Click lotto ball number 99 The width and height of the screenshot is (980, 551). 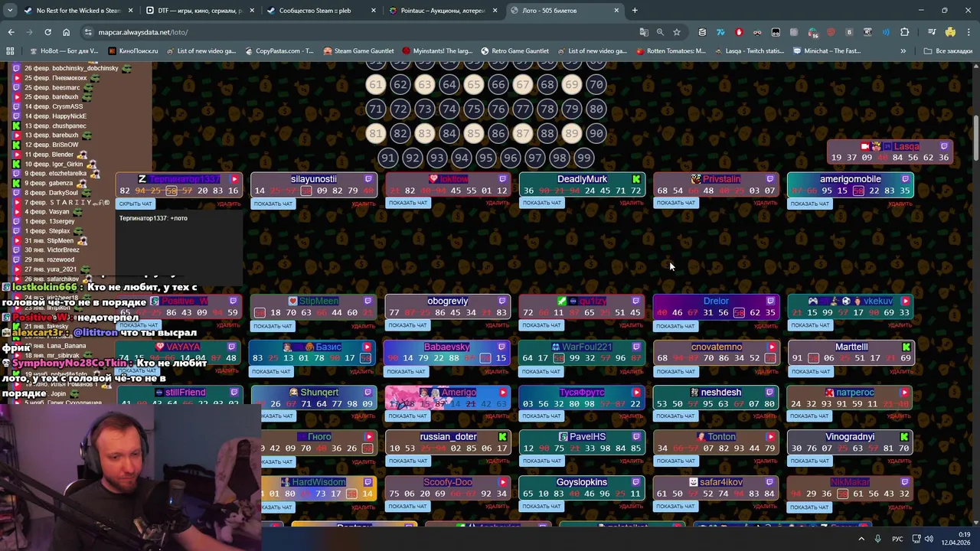pyautogui.click(x=583, y=158)
